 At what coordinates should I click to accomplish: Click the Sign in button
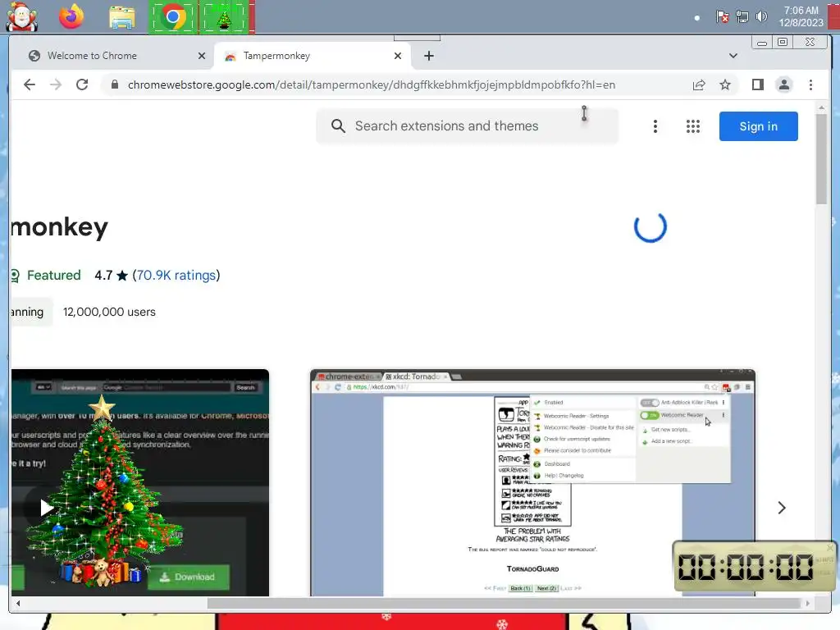758,126
